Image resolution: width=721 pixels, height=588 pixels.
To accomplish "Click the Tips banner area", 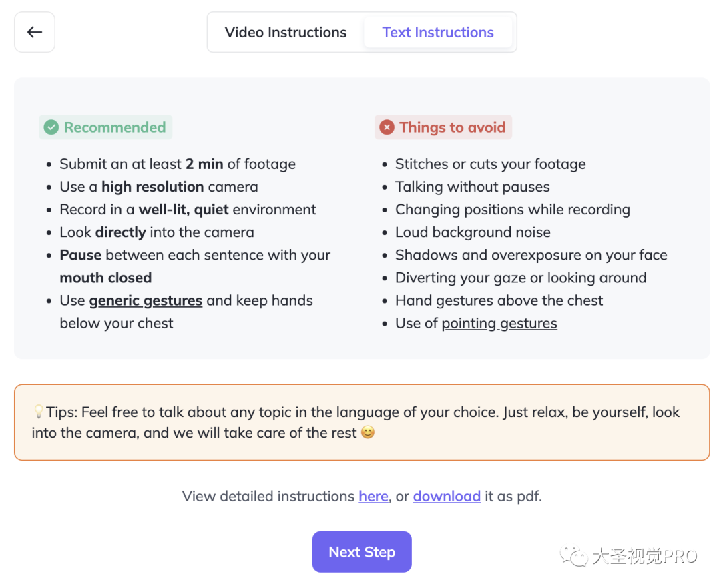I will 362,421.
